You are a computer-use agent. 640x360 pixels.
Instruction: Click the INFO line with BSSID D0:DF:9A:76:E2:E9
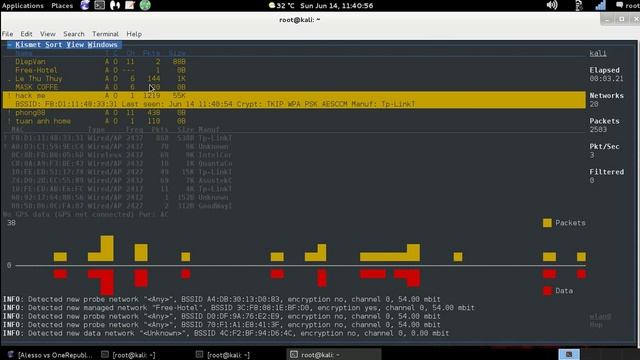[222, 316]
